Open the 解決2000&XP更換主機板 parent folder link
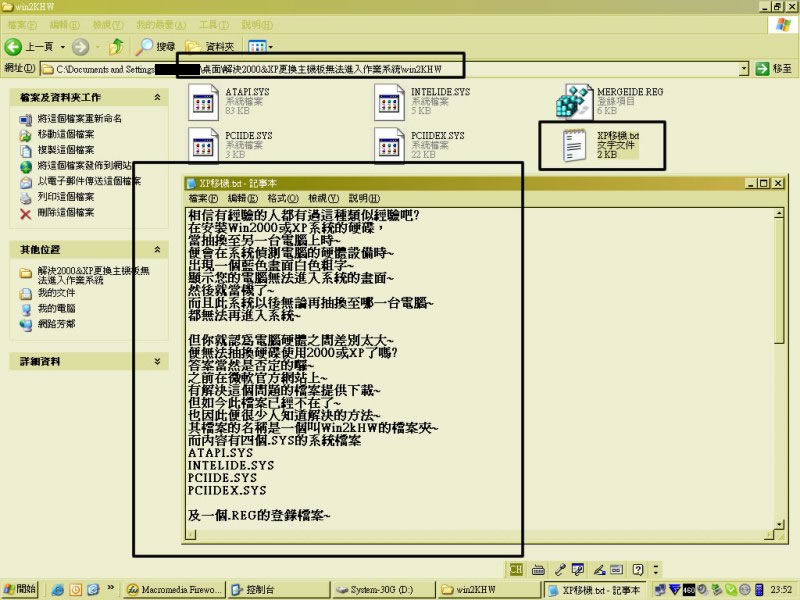Image resolution: width=800 pixels, height=600 pixels. tap(93, 275)
